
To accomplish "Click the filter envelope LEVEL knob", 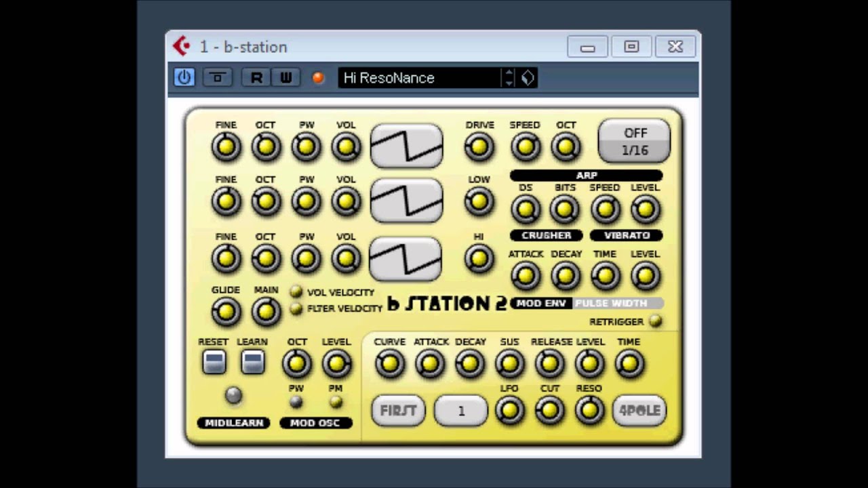I will pyautogui.click(x=589, y=364).
